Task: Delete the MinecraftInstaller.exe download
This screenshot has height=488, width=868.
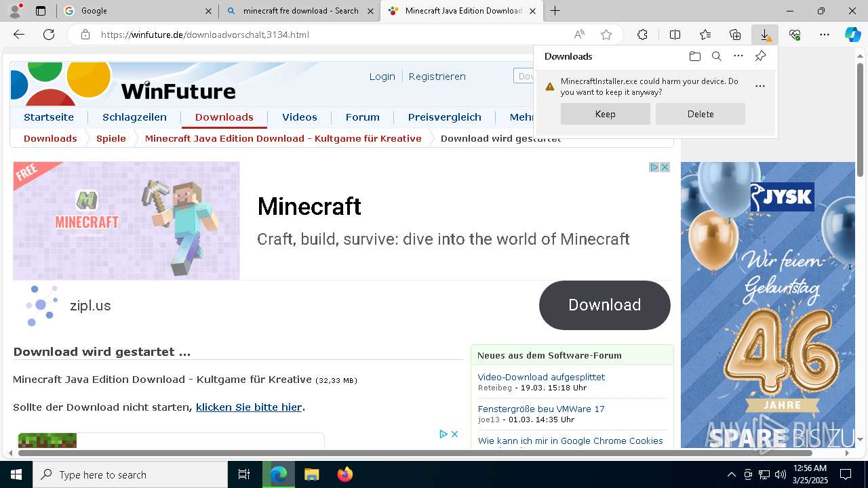Action: [x=701, y=114]
